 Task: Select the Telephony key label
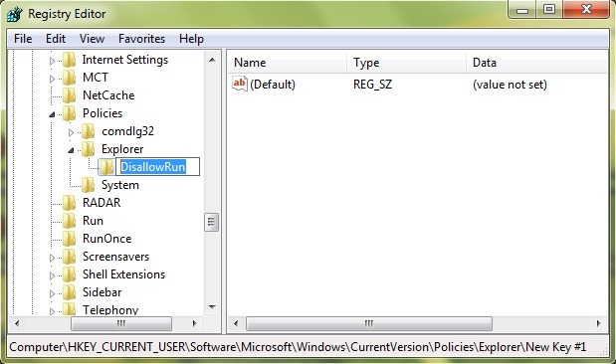(x=110, y=310)
